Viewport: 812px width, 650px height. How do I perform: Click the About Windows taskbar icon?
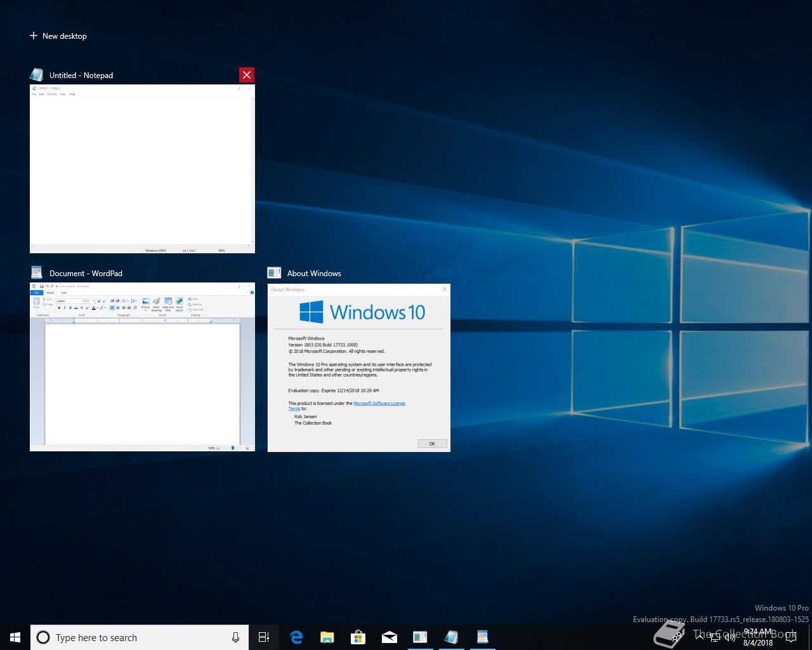click(420, 637)
